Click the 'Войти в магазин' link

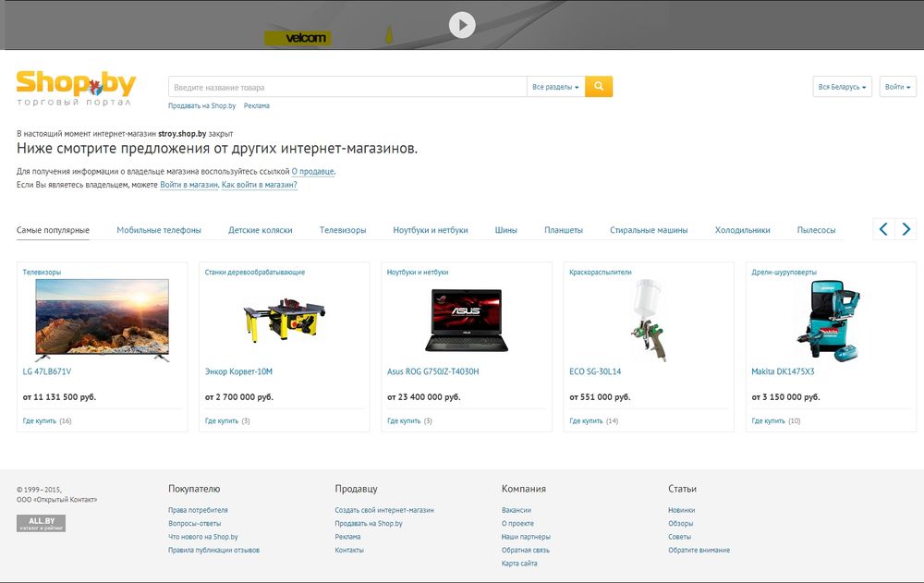tap(189, 185)
